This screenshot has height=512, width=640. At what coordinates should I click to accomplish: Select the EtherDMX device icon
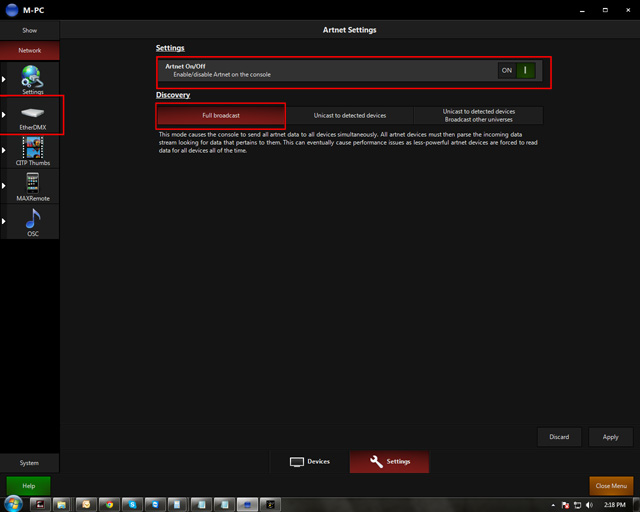coord(32,114)
